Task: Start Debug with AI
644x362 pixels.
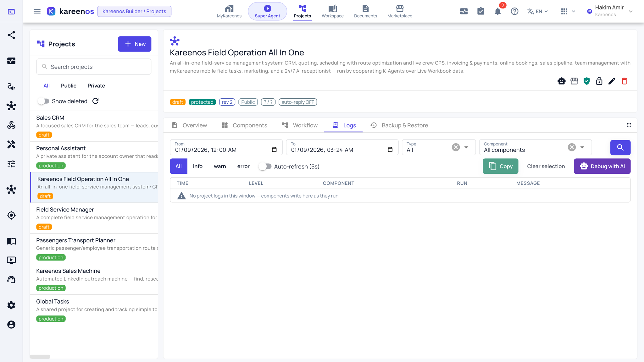Action: click(602, 166)
